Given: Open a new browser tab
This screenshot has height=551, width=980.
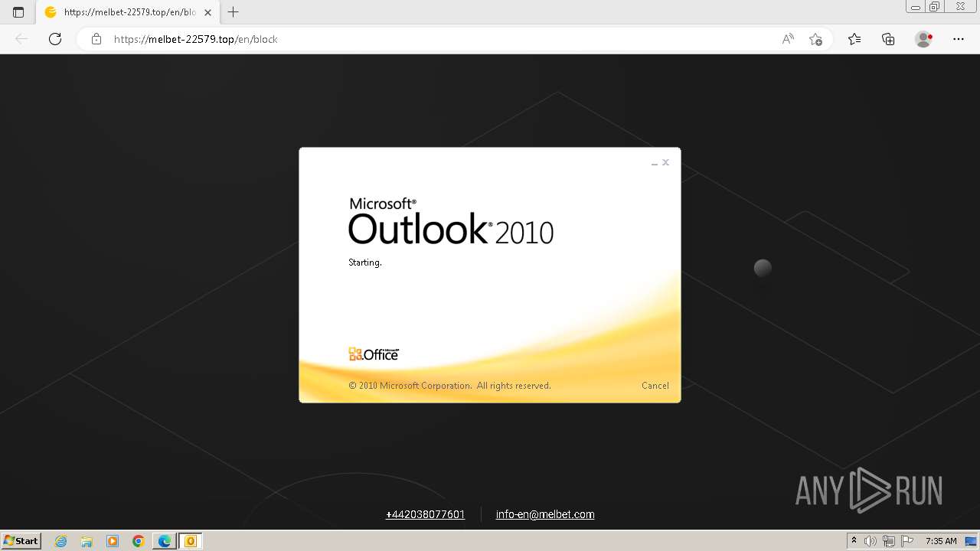Looking at the screenshot, I should (x=234, y=12).
